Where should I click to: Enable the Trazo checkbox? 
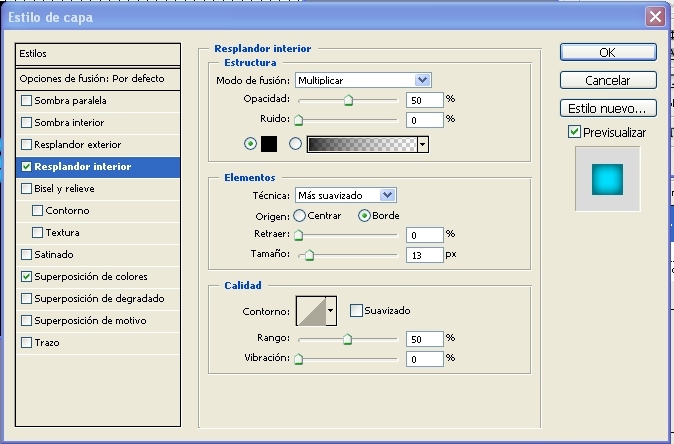pyautogui.click(x=26, y=343)
